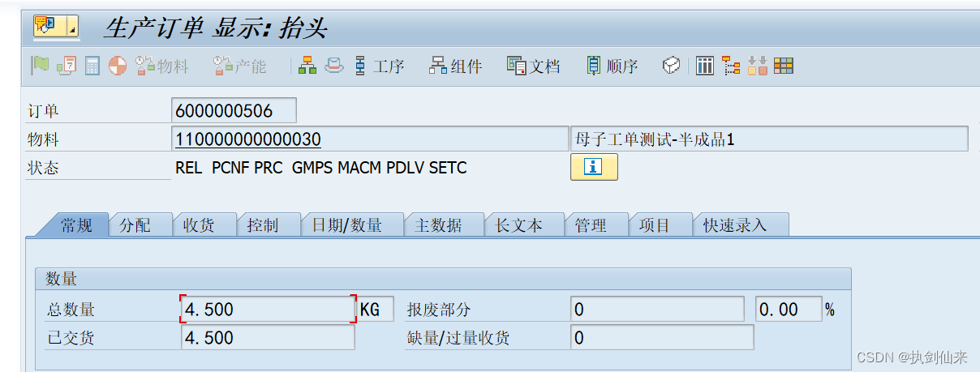980x372 pixels.
Task: Click the 报废部分 scrap quantity field
Action: (x=657, y=309)
